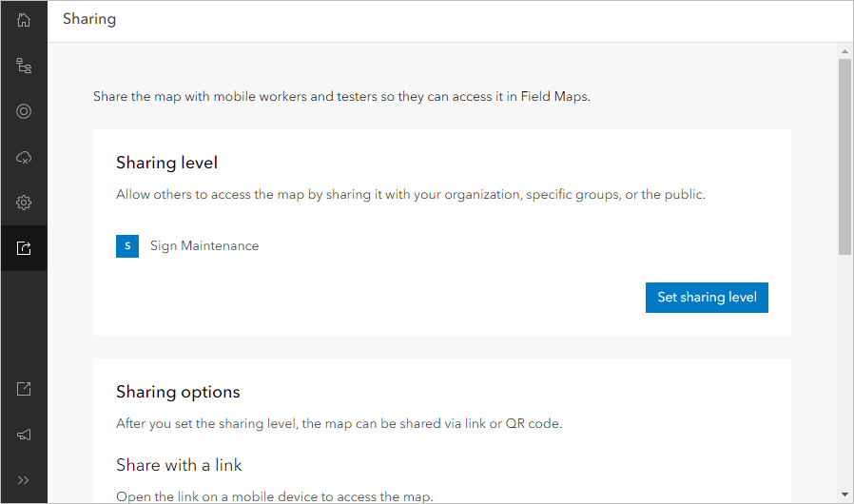Click the megaphone announcements icon
Screen dimensions: 854x504
pos(24,435)
